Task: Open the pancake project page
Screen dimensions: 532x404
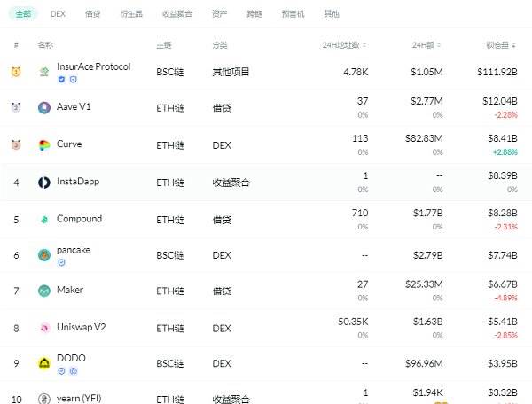Action: [x=74, y=250]
